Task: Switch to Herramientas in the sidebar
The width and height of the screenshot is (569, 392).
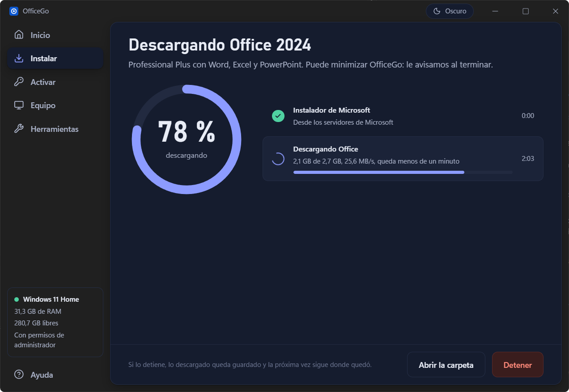Action: [55, 129]
